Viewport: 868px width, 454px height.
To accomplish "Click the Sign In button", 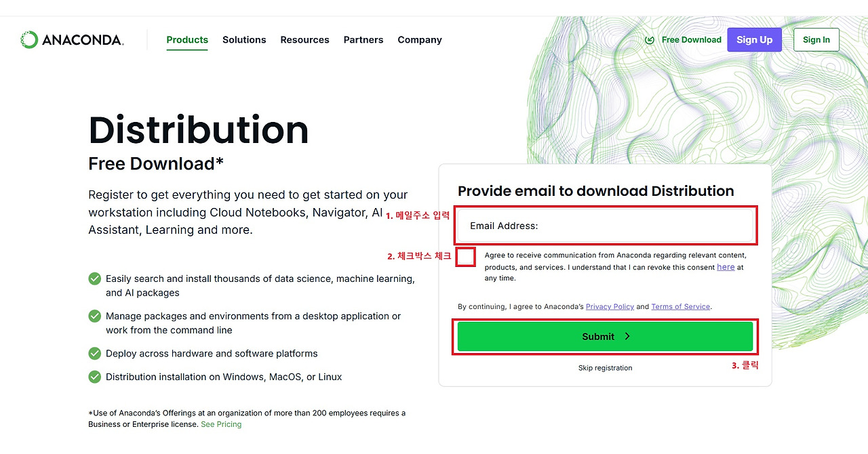I will click(816, 40).
